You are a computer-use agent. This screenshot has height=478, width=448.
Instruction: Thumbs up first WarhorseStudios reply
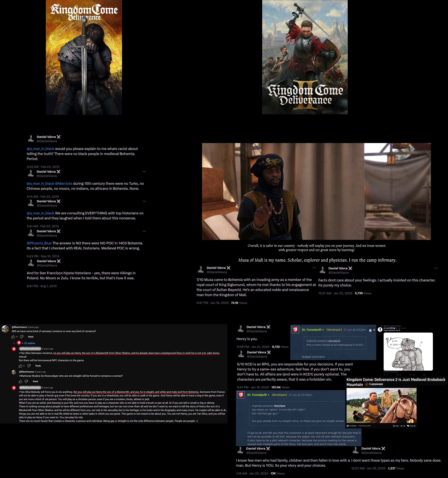coord(20,366)
